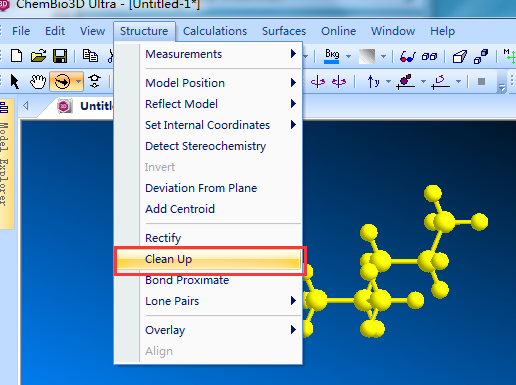Click the New document icon
This screenshot has width=516, height=385.
pos(16,56)
